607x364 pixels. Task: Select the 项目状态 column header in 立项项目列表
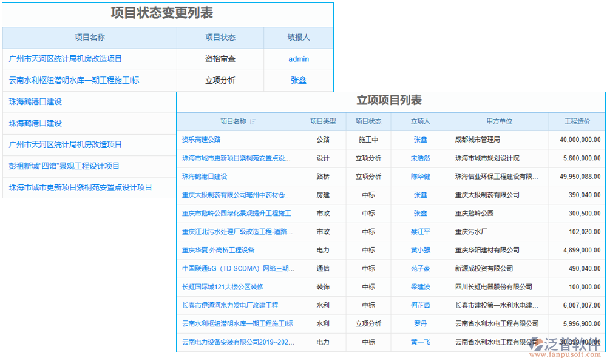coord(368,121)
